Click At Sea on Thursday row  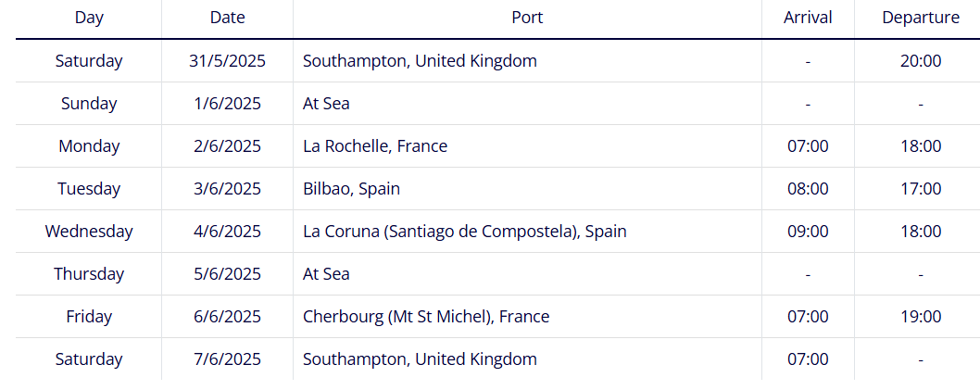[326, 274]
